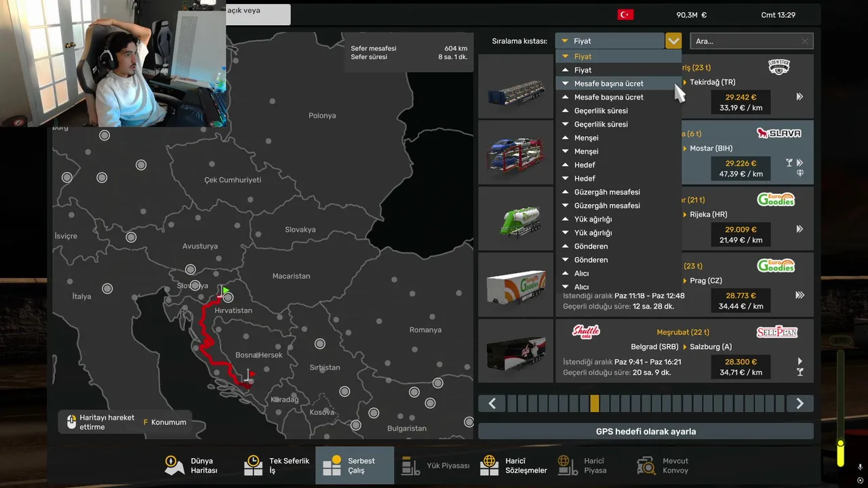Choose Fiyat up-arrow sort option

point(618,70)
